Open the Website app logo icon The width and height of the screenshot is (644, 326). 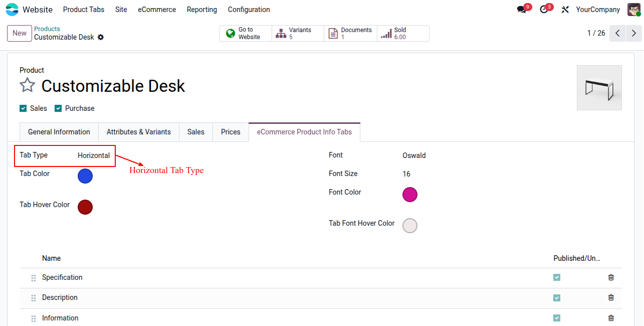point(12,10)
